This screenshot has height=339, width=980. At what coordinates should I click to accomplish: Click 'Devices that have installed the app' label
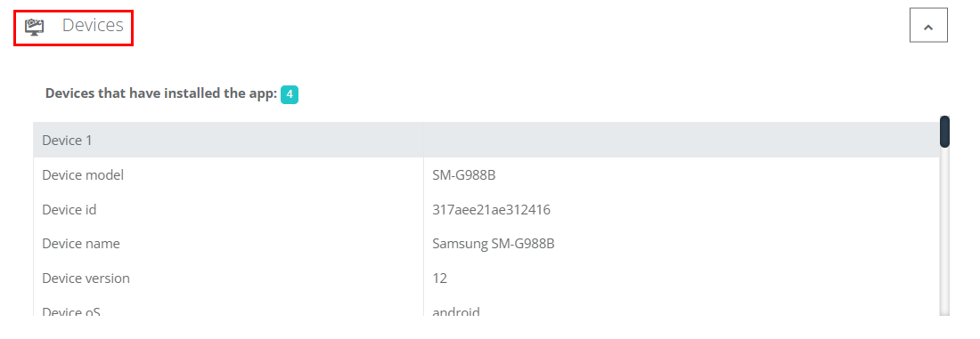point(160,93)
